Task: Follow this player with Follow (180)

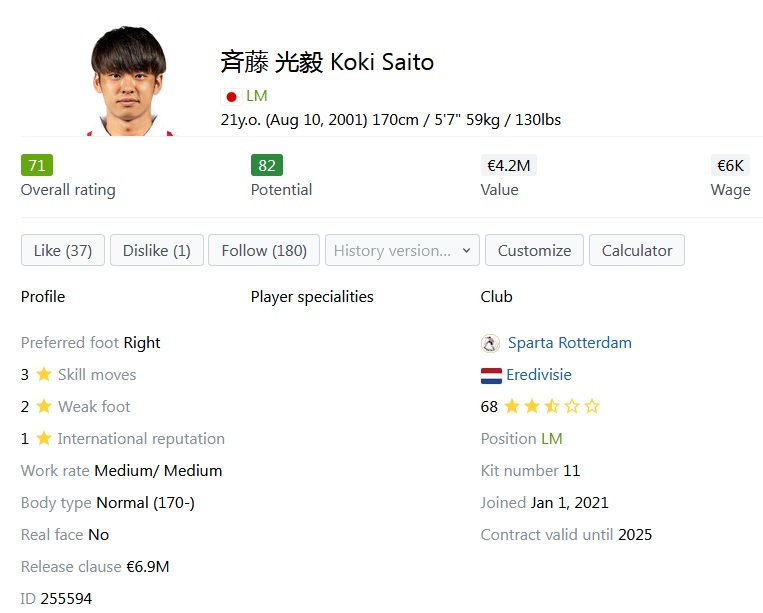Action: tap(264, 251)
